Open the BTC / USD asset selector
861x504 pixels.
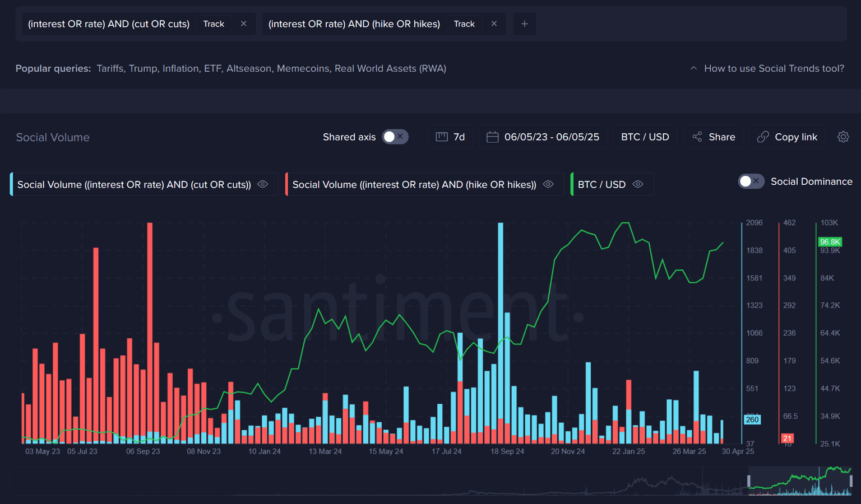[x=645, y=137]
